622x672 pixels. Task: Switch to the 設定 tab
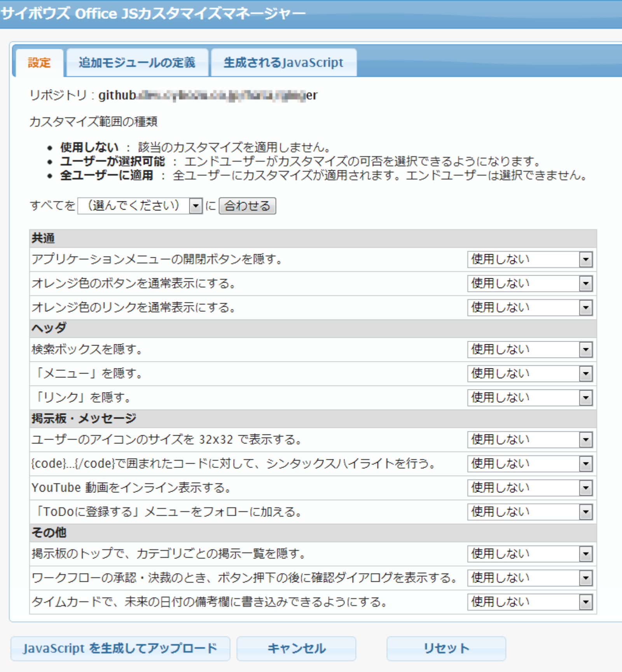pyautogui.click(x=39, y=63)
